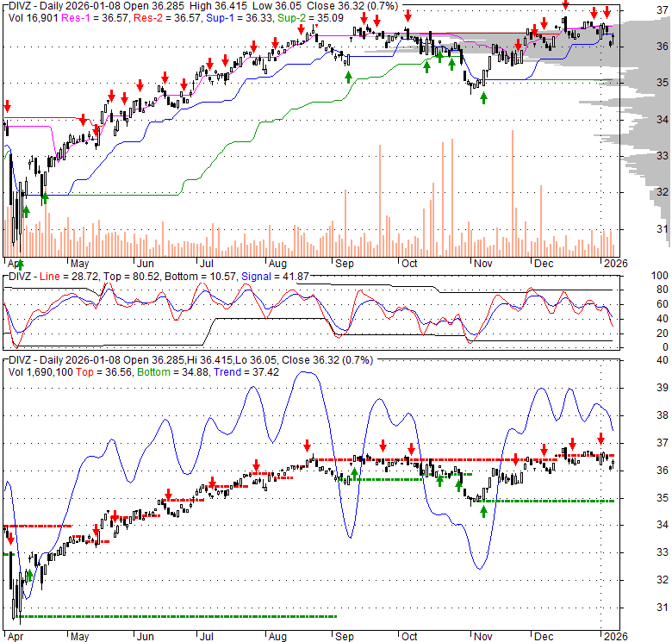Click the red down arrow above mid-August peak in bottom chart

tap(307, 446)
